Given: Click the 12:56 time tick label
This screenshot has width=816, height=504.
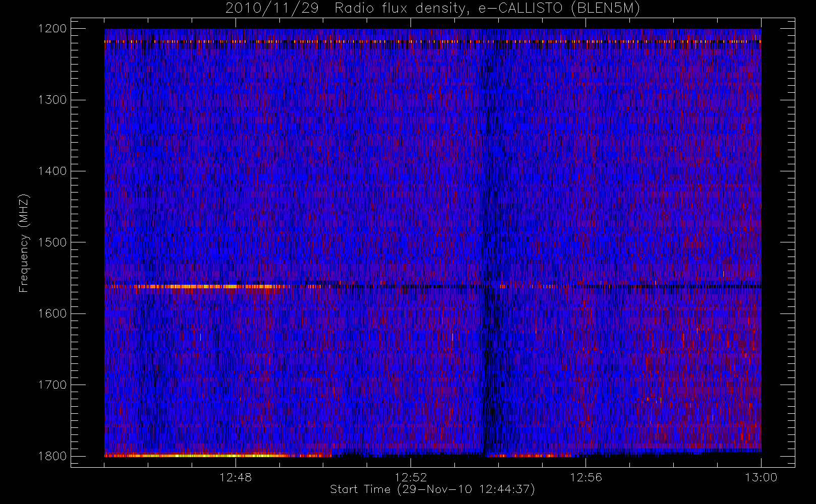Looking at the screenshot, I should pos(586,477).
